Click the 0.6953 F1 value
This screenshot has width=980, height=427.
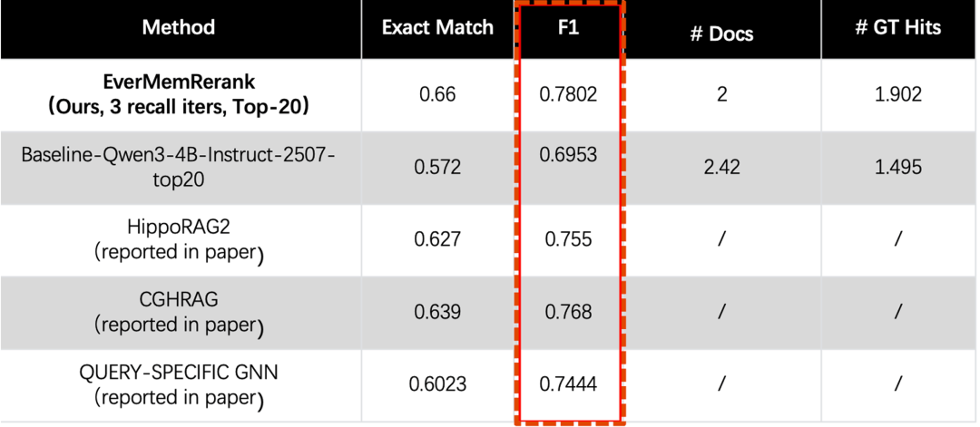pyautogui.click(x=569, y=155)
